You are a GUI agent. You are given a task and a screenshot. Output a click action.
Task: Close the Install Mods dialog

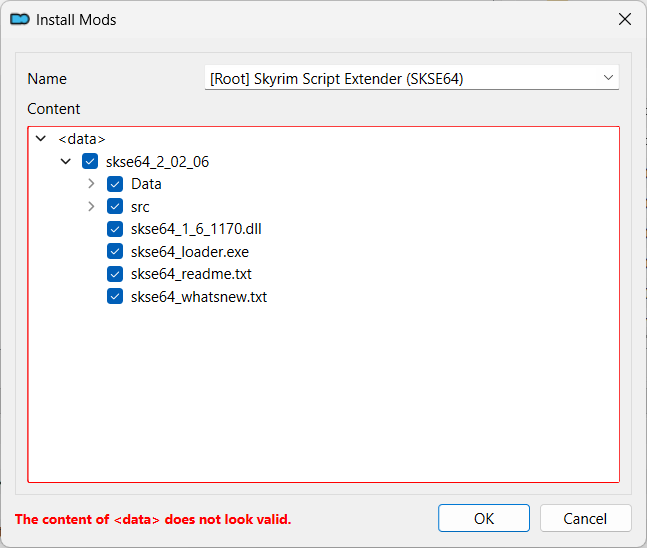pos(624,19)
